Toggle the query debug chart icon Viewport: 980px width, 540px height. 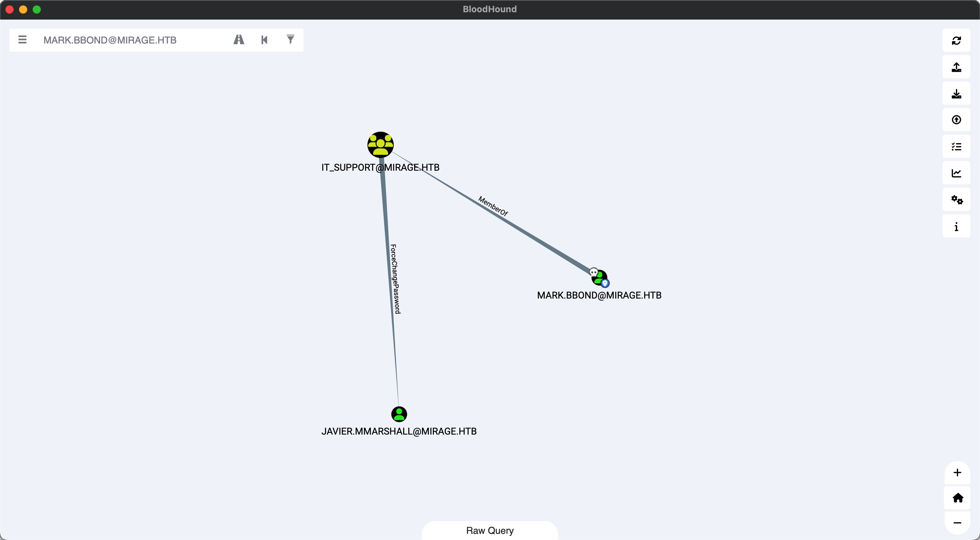pos(956,173)
